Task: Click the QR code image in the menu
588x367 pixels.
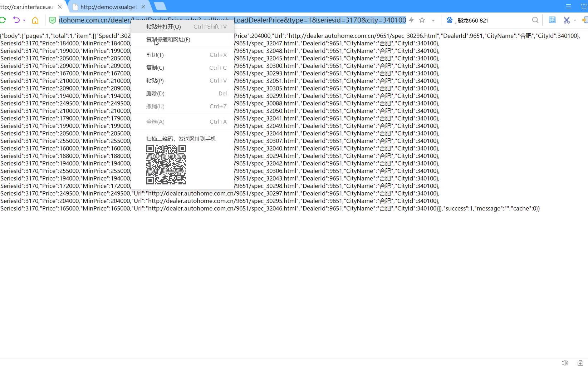Action: tap(166, 165)
